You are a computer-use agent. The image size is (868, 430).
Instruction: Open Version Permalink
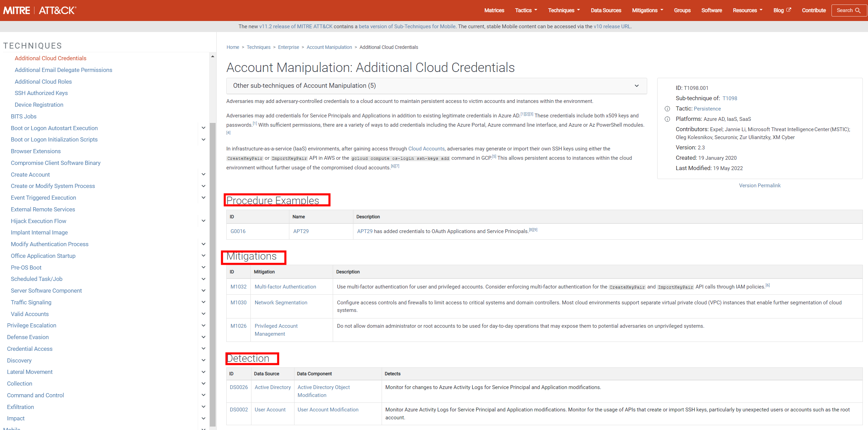tap(760, 186)
